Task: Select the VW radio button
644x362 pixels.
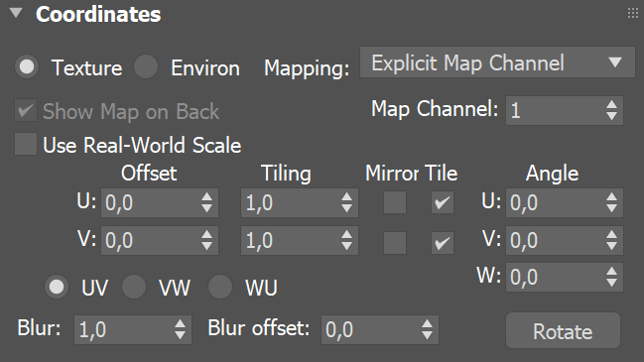Action: pos(134,287)
